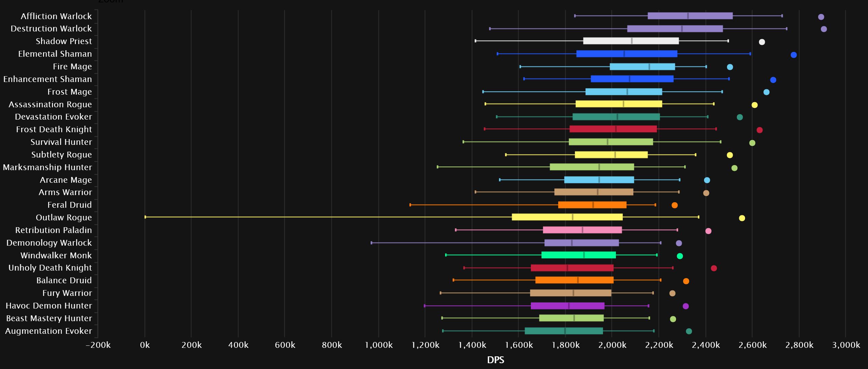Image resolution: width=868 pixels, height=369 pixels.
Task: Click the Devastation Evoker outlier dot
Action: click(x=740, y=117)
